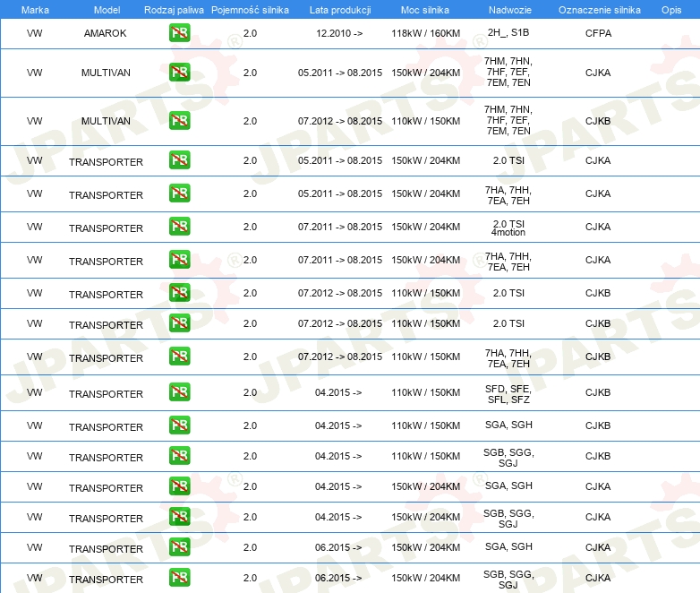Click the fuel icon for the 04.2015 CJKA SGB, SGG row

point(180,517)
